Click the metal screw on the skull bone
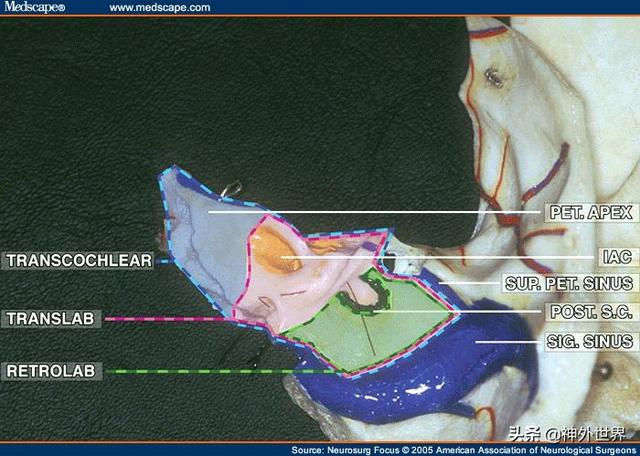The width and height of the screenshot is (640, 456). pyautogui.click(x=494, y=78)
